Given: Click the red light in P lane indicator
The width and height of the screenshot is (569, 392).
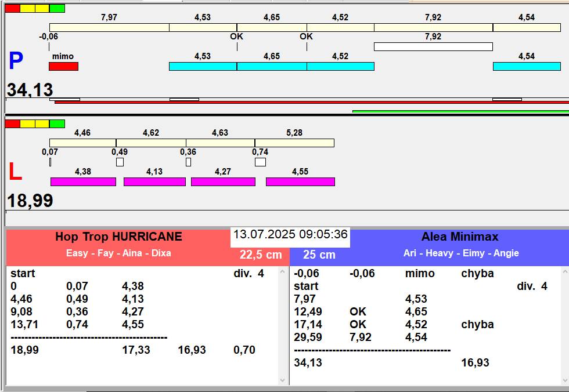Looking at the screenshot, I should click(x=12, y=8).
